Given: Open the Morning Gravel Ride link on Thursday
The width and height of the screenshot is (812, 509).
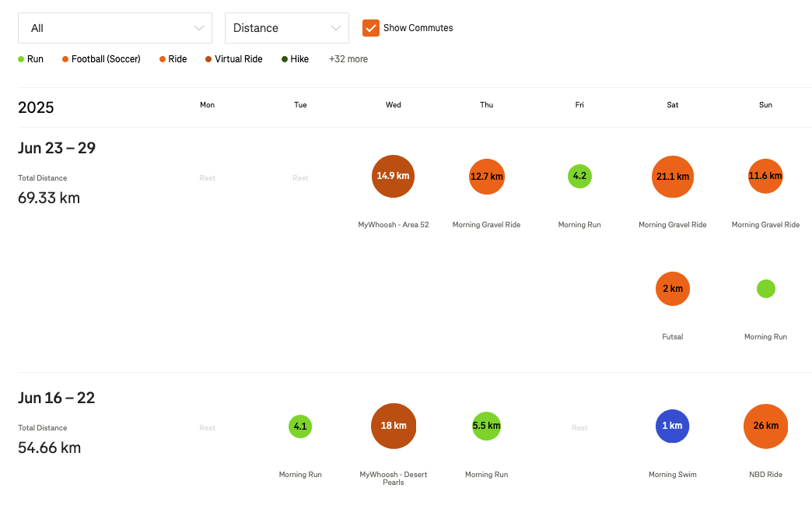Looking at the screenshot, I should pyautogui.click(x=486, y=225).
